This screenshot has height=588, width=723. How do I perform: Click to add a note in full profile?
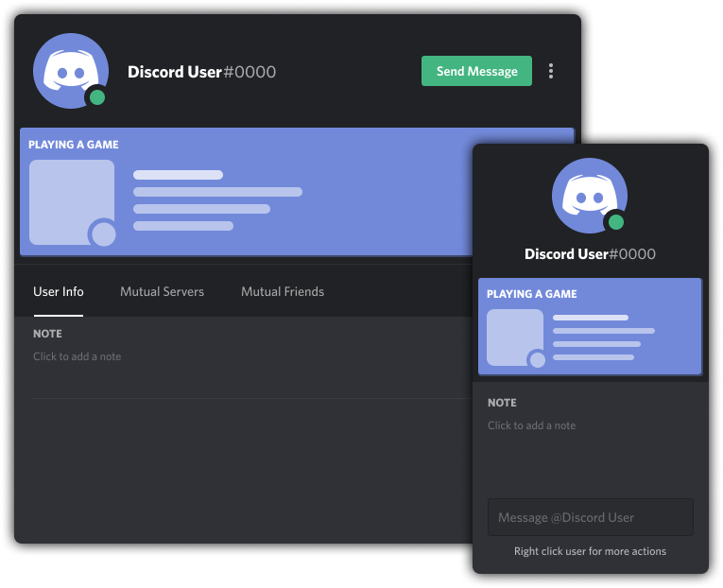77,356
